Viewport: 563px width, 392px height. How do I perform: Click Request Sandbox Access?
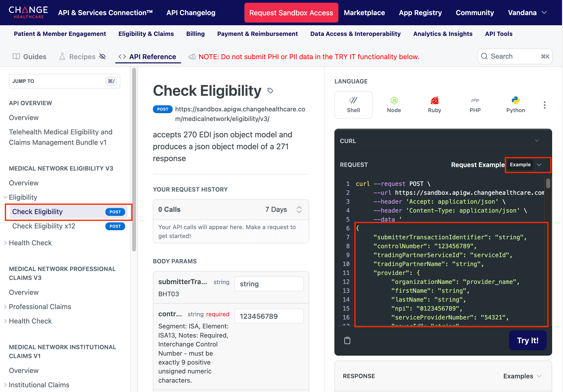tap(291, 12)
